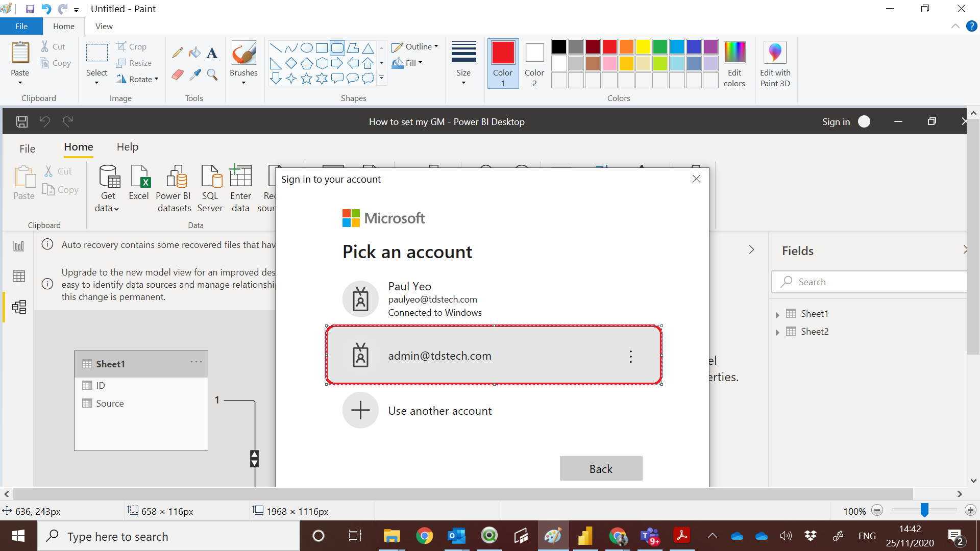Open Edit with Paint 3D
980x551 pixels.
pos(775,64)
